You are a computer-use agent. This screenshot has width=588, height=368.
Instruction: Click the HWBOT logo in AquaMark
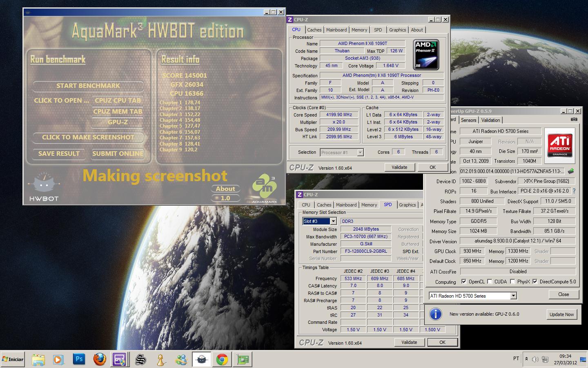[x=44, y=187]
